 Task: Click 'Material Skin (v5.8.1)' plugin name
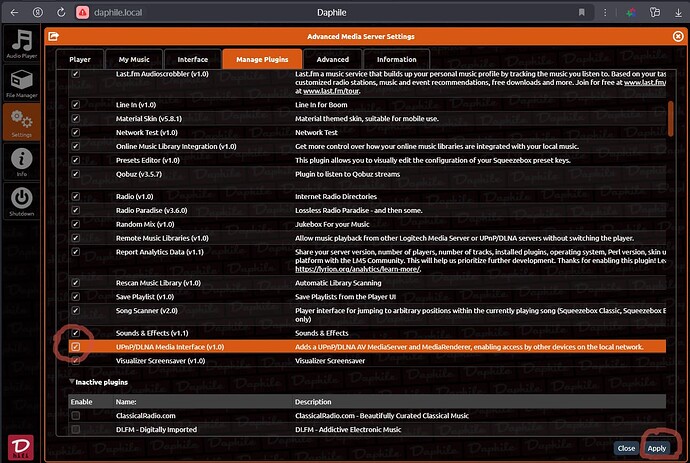coord(149,118)
